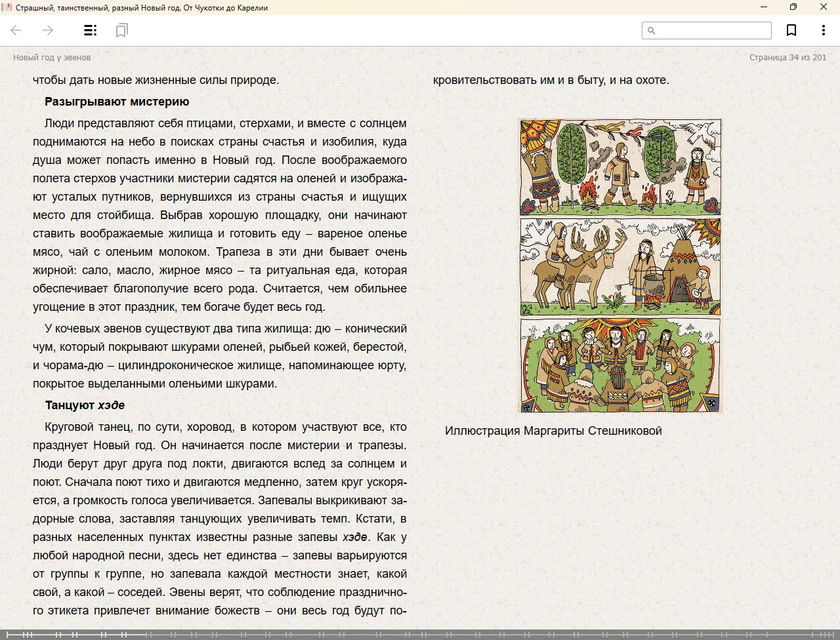
Task: Show the saved bookmarks list
Action: pyautogui.click(x=121, y=30)
